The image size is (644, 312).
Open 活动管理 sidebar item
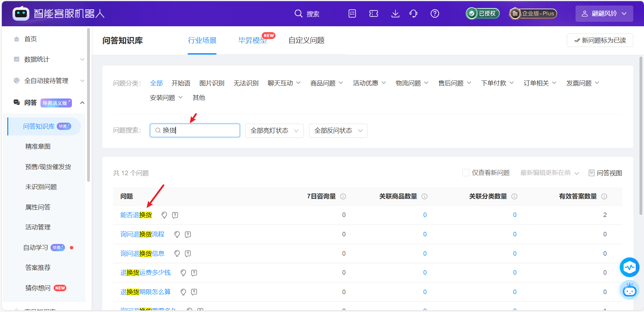point(38,227)
